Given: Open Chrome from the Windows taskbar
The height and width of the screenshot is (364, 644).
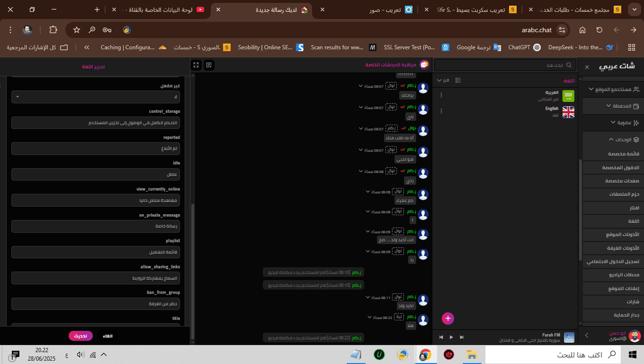Looking at the screenshot, I should click(x=425, y=354).
